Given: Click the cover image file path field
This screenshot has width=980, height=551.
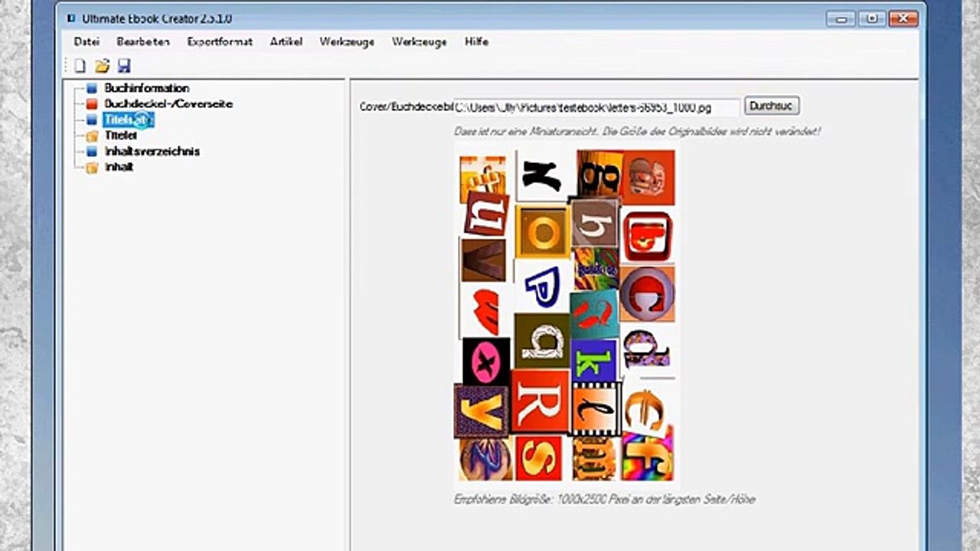Looking at the screenshot, I should [596, 107].
